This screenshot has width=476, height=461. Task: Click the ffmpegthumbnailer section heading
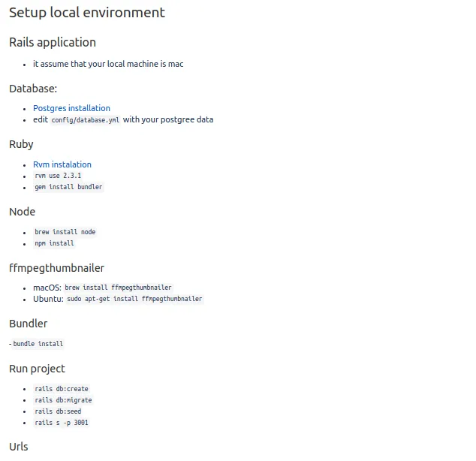[57, 268]
